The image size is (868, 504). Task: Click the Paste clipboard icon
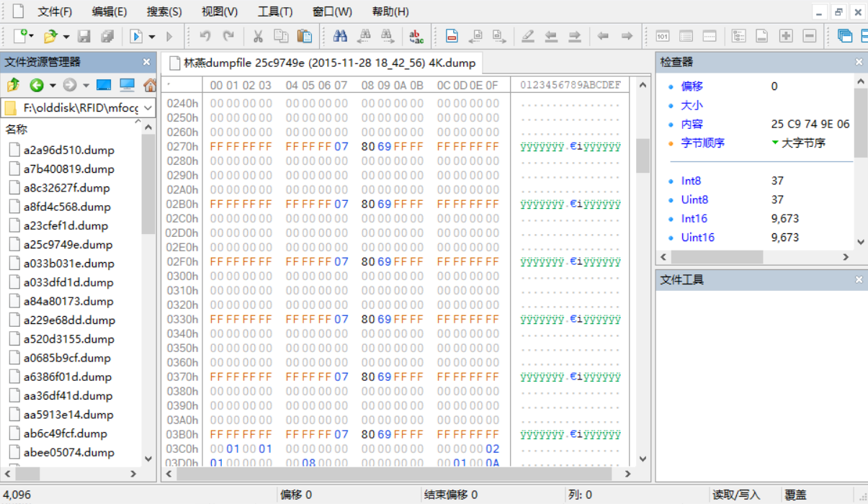click(305, 36)
